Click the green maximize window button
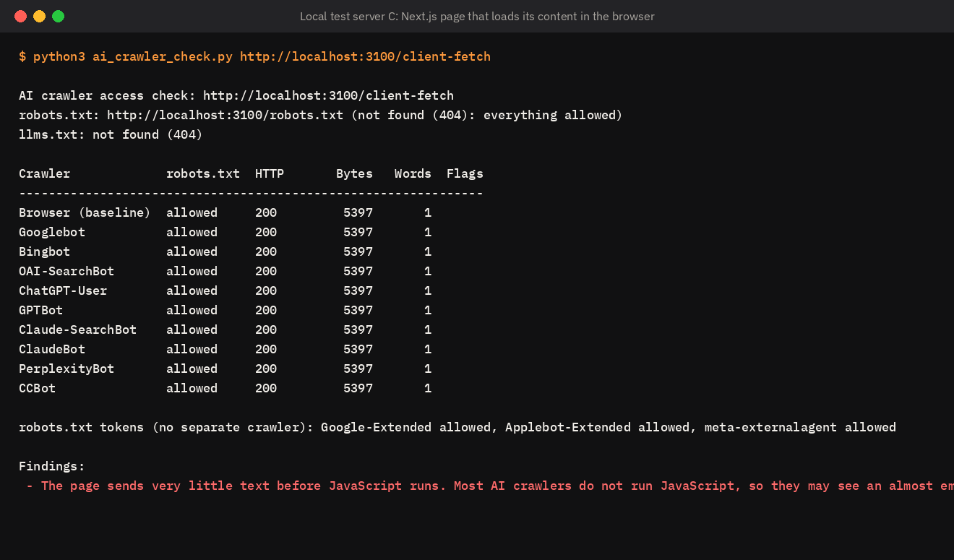 [58, 16]
